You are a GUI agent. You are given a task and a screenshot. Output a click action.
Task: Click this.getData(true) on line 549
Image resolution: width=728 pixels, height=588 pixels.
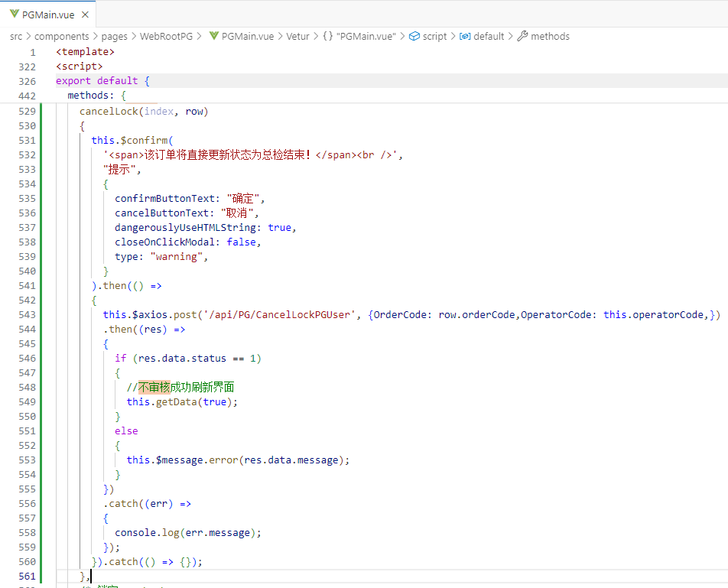click(x=182, y=402)
